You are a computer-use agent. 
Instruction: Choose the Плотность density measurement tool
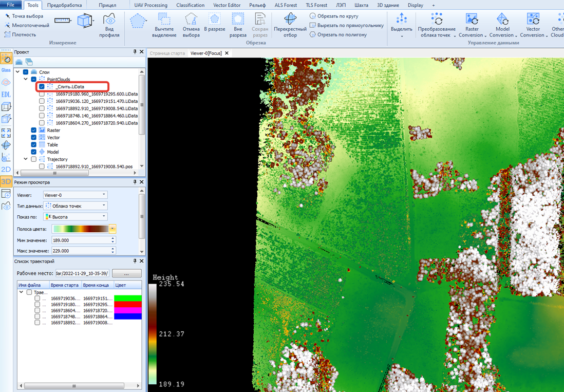pos(20,34)
